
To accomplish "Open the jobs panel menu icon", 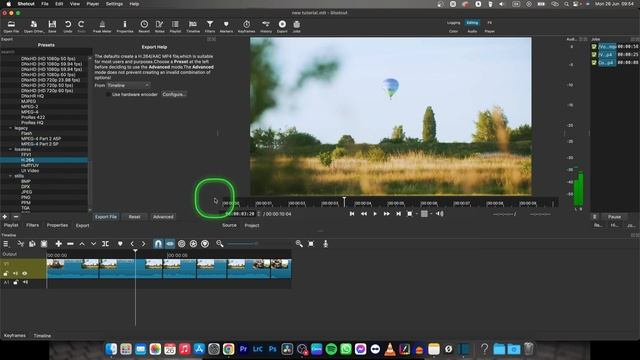I will point(595,217).
